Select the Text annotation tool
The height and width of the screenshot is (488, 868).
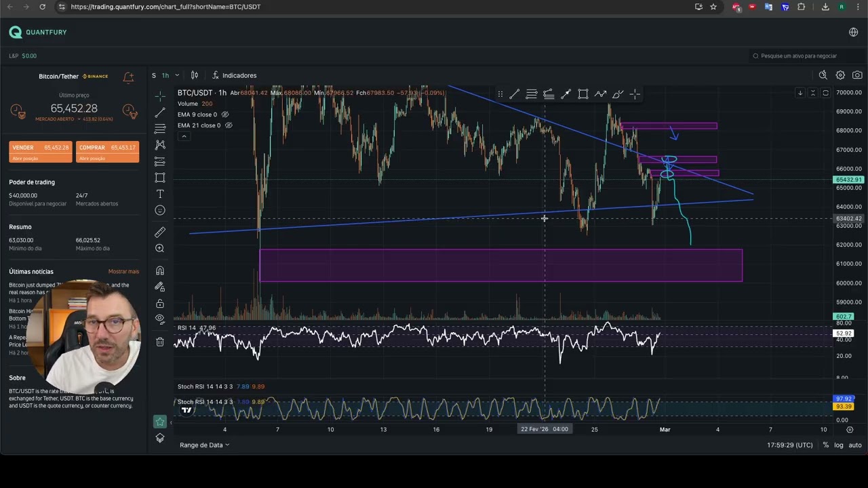tap(160, 194)
